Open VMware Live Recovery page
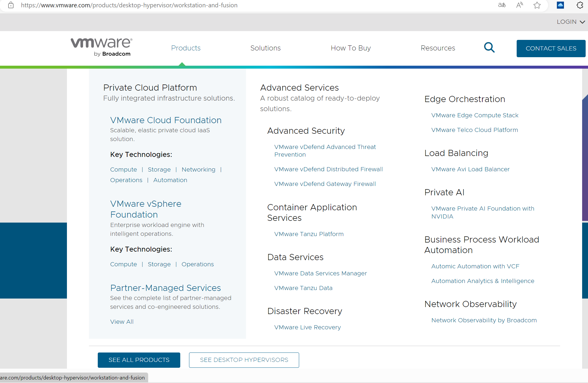 click(307, 327)
